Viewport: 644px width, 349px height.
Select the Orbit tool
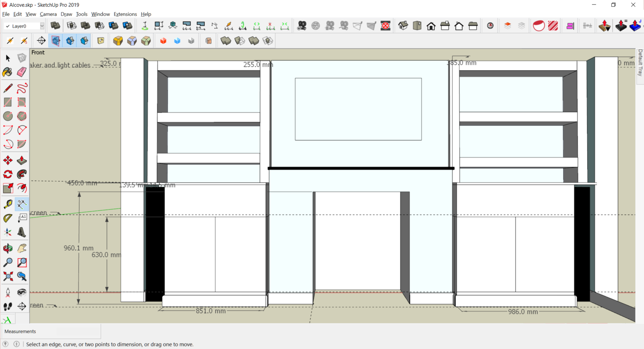(8, 248)
